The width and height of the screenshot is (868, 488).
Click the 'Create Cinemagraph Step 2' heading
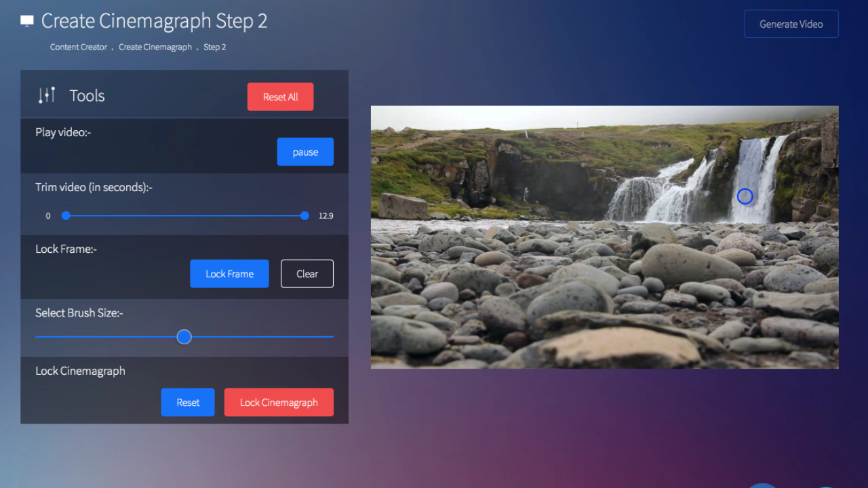point(155,21)
